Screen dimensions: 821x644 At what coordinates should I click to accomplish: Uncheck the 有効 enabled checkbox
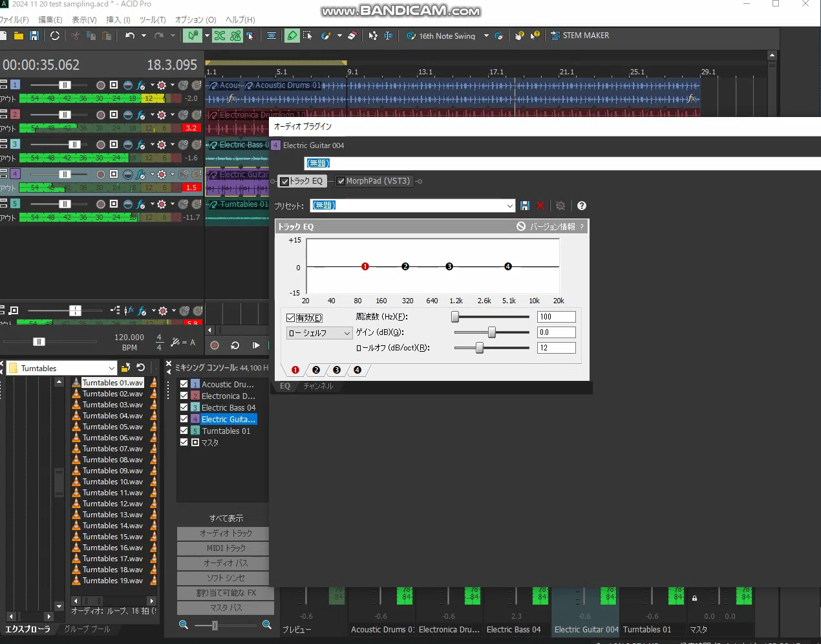pyautogui.click(x=290, y=317)
